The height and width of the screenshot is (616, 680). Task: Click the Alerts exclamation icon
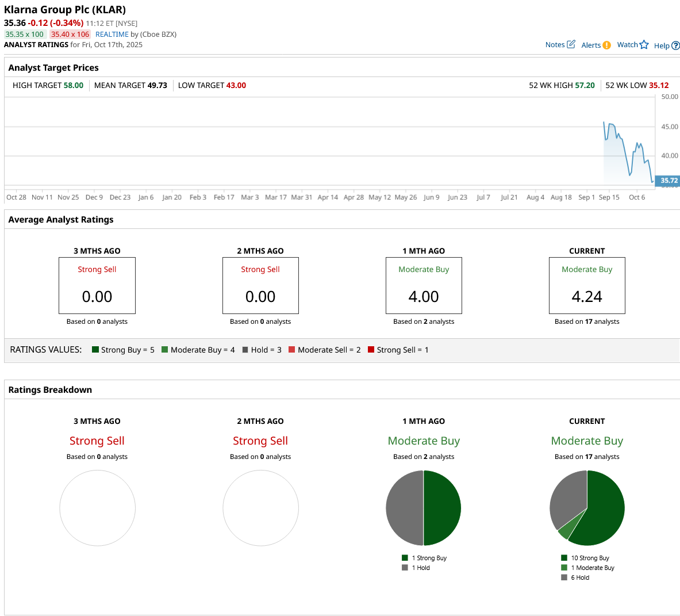coord(606,45)
